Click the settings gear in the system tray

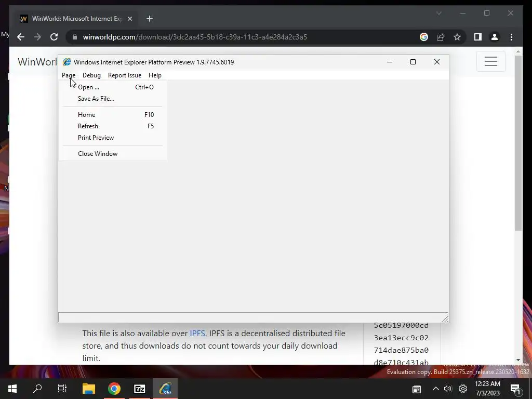tap(463, 389)
